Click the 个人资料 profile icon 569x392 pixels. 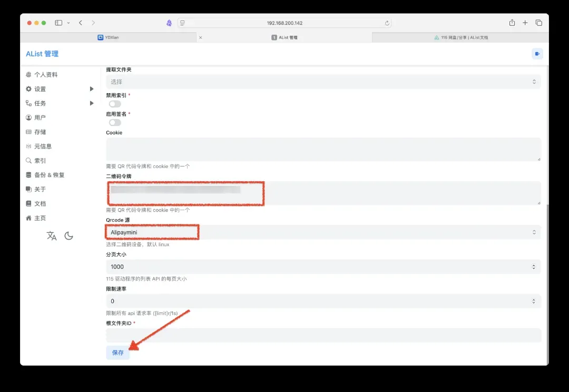(28, 74)
